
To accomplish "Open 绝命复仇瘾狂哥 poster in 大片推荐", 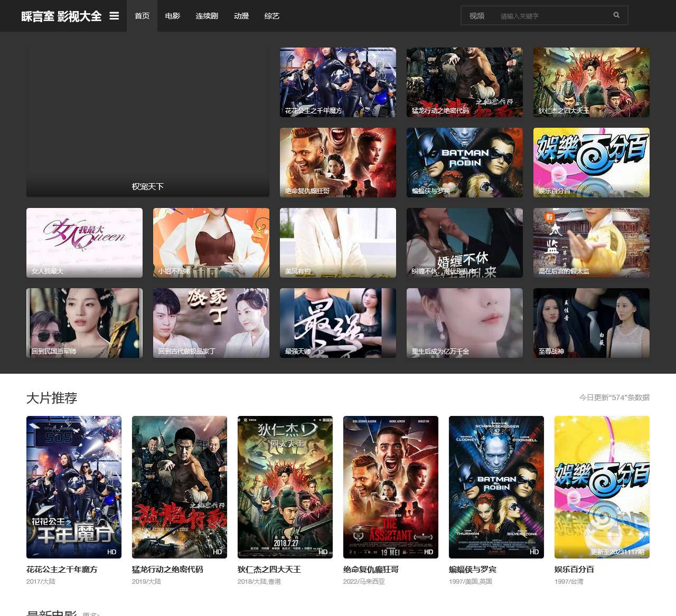I will click(391, 487).
